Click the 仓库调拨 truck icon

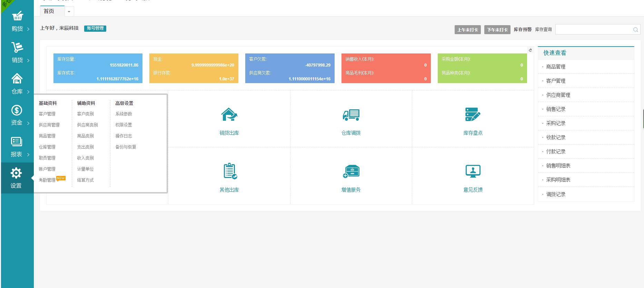(351, 115)
